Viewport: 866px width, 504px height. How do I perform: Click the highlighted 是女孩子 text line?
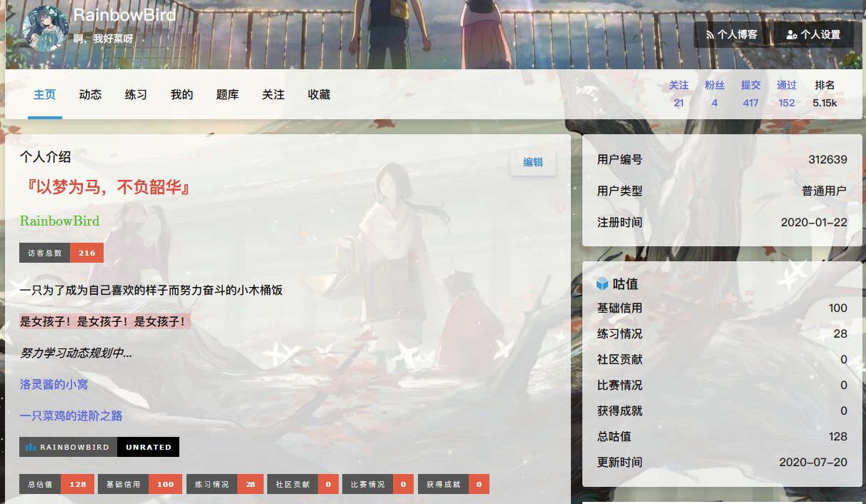pos(105,322)
